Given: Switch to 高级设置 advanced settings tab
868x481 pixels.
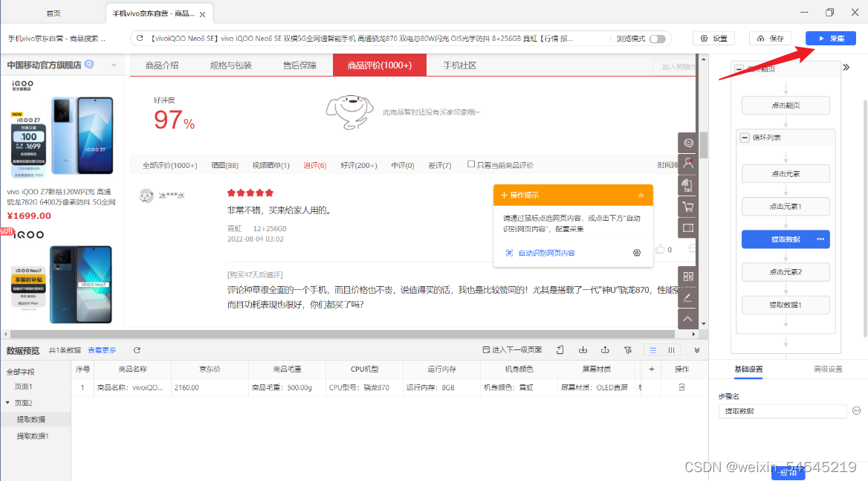Looking at the screenshot, I should 828,369.
